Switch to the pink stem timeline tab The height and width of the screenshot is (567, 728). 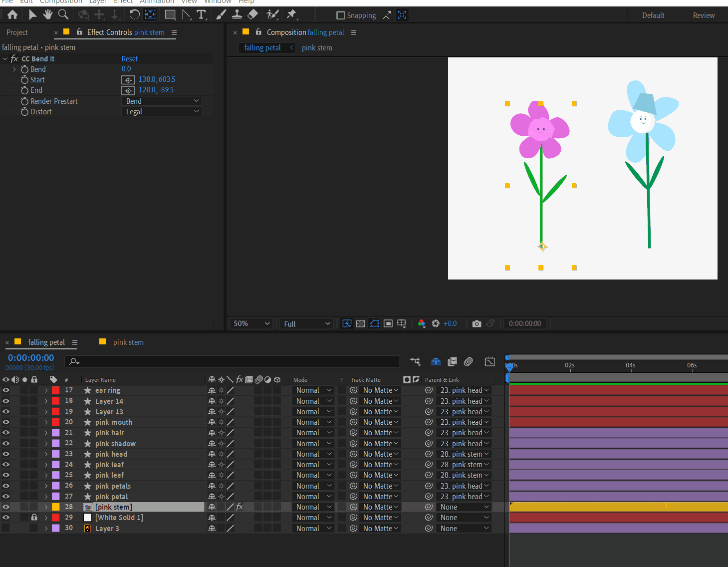tap(128, 342)
